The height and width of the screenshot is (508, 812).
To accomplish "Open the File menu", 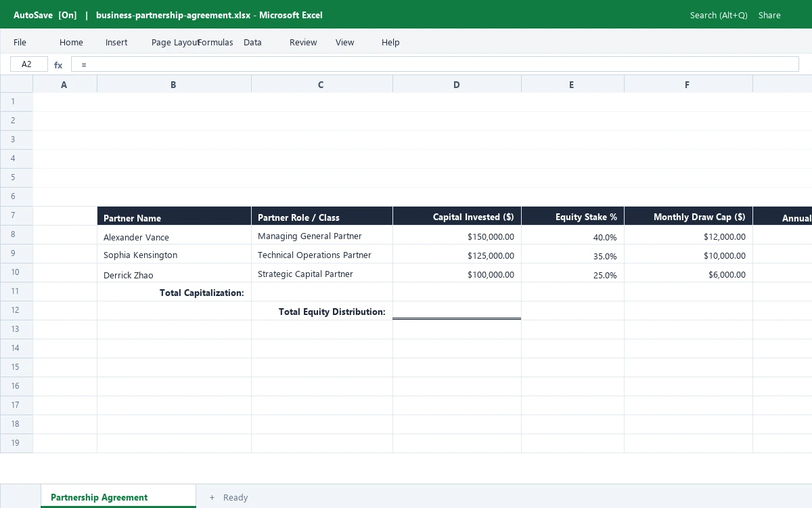I will (x=20, y=42).
